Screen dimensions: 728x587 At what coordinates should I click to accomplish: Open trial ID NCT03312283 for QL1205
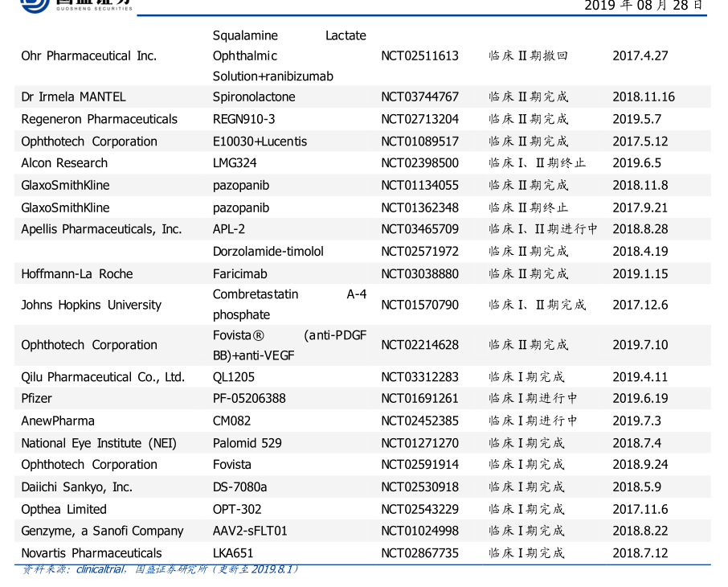pyautogui.click(x=419, y=377)
